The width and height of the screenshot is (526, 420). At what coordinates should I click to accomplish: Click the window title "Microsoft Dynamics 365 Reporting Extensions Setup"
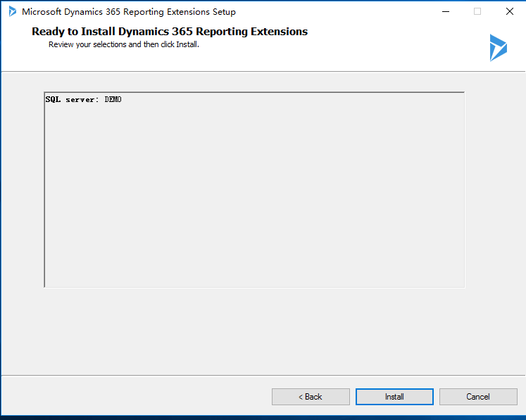point(129,12)
